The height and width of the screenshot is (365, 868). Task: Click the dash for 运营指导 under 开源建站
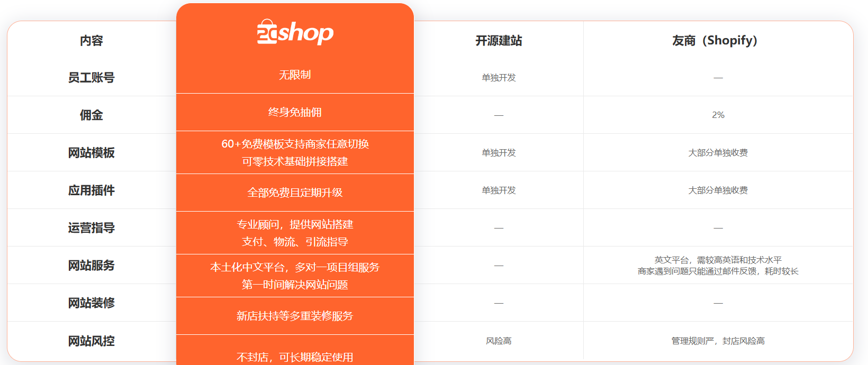499,228
